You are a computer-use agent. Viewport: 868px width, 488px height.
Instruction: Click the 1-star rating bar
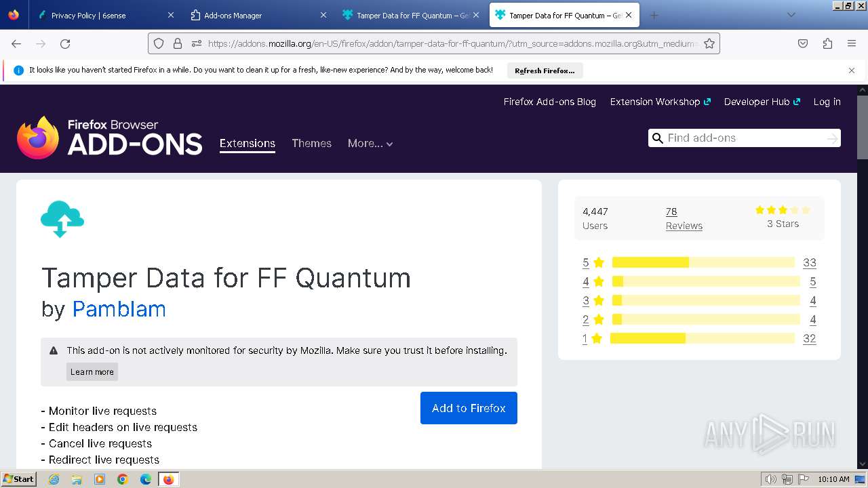703,338
